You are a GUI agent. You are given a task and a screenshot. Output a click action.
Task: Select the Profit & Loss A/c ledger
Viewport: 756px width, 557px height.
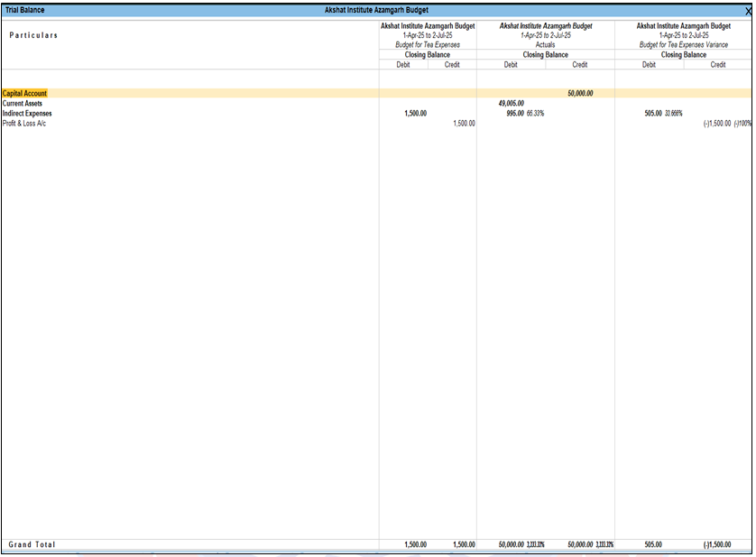point(23,124)
